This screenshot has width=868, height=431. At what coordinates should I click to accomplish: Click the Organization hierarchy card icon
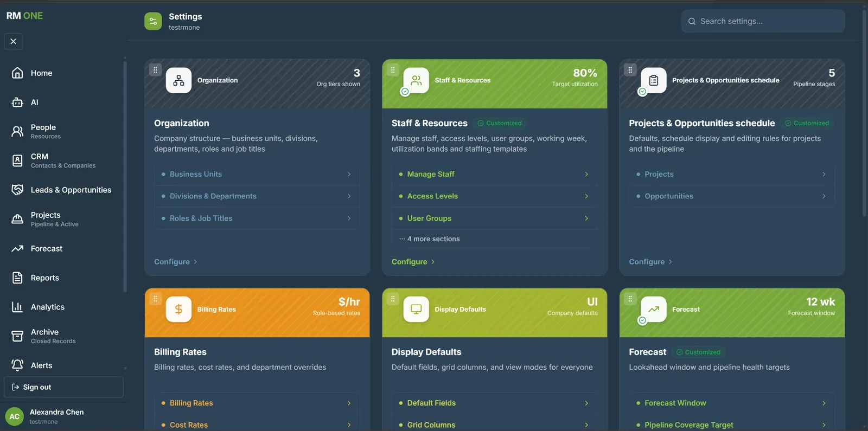click(x=178, y=80)
